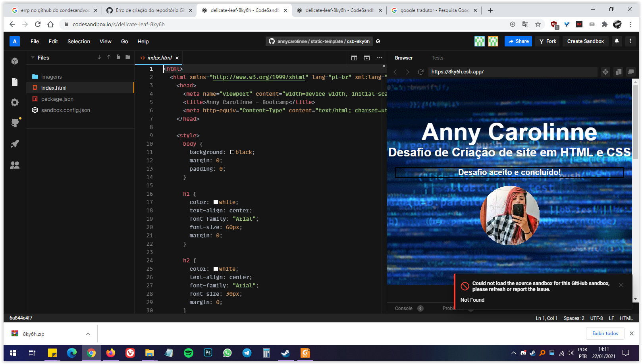Dismiss the Could not load error notification

point(621,285)
